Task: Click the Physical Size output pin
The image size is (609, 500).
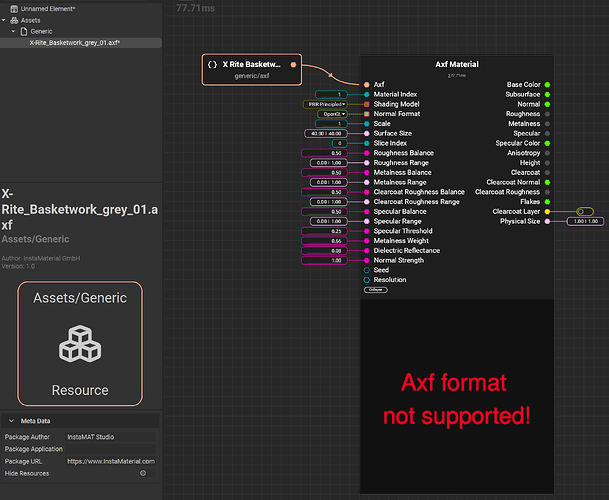Action: pos(547,221)
